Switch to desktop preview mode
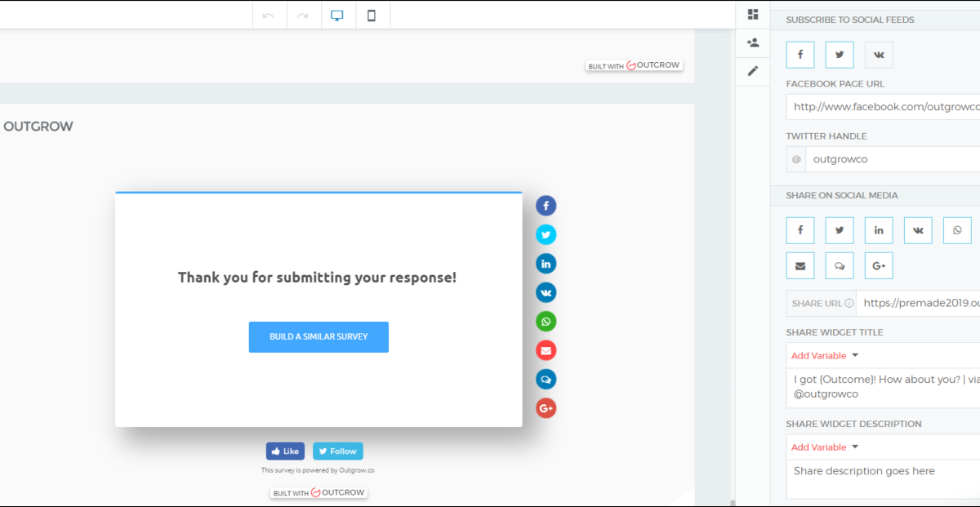980x507 pixels. [x=337, y=16]
